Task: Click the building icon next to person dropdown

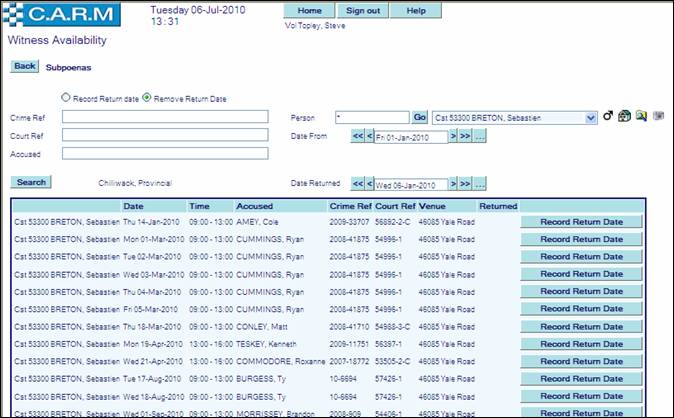Action: pos(624,117)
